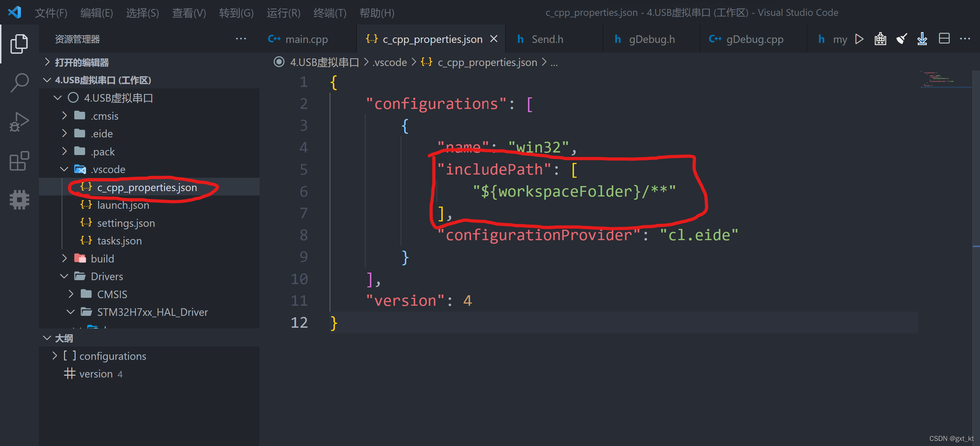Expand configurations in outline panel
This screenshot has height=446, width=980.
55,356
